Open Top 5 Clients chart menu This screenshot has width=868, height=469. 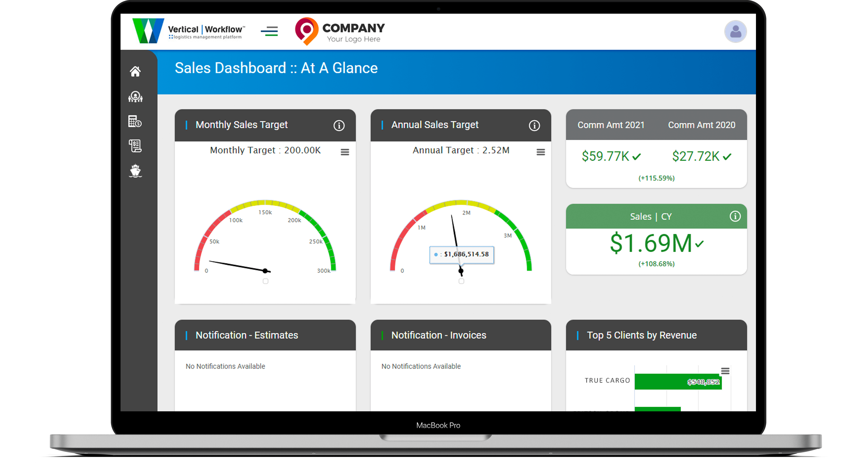725,371
